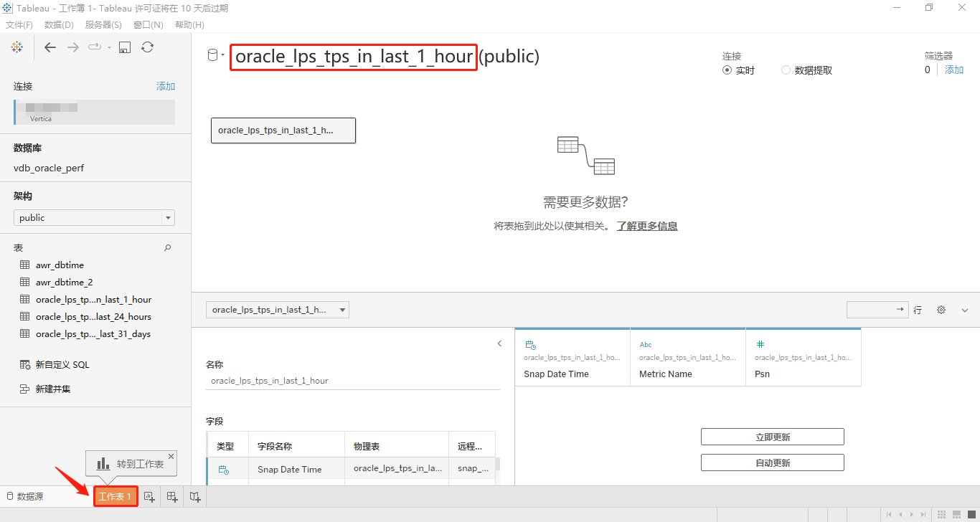This screenshot has width=980, height=522.
Task: Select the 数据提取 extract option
Action: click(x=807, y=70)
